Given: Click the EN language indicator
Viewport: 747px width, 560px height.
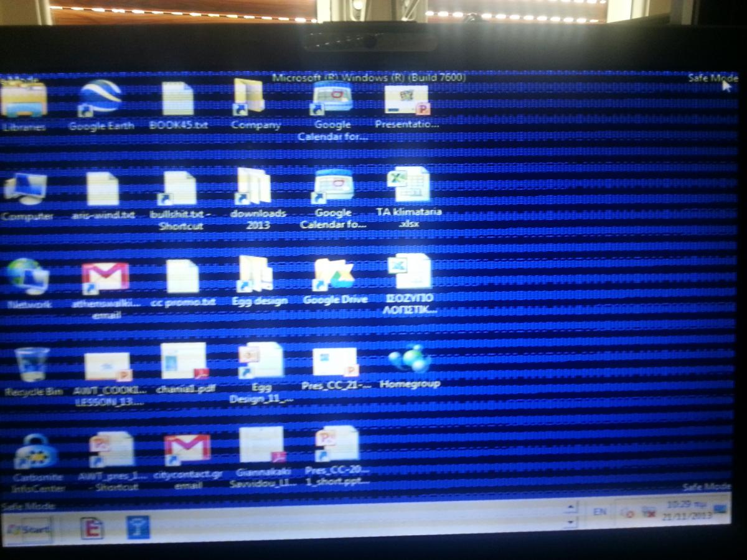Looking at the screenshot, I should click(x=599, y=511).
